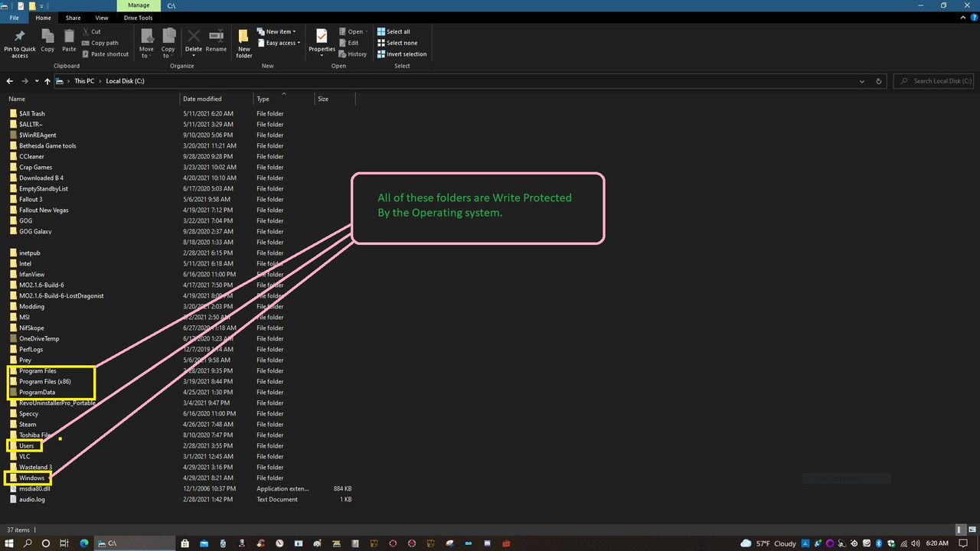Open Task View on the taskbar
The image size is (980, 551).
[x=64, y=543]
